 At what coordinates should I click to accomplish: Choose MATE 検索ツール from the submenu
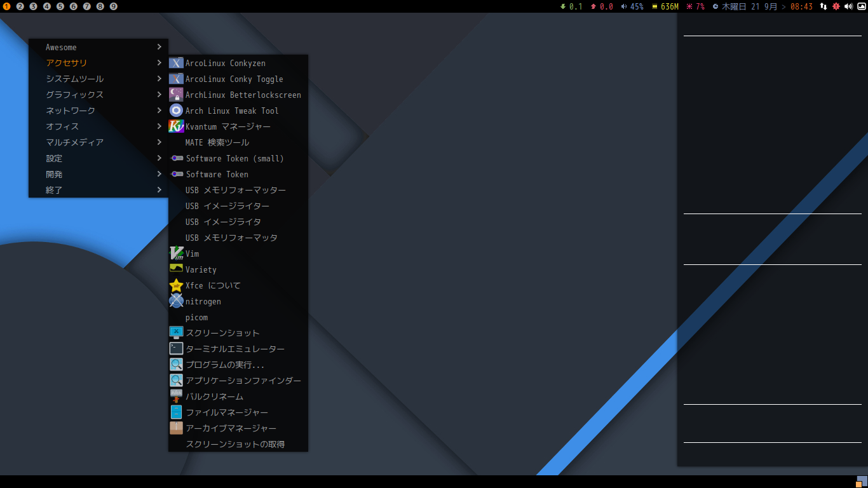(238, 142)
